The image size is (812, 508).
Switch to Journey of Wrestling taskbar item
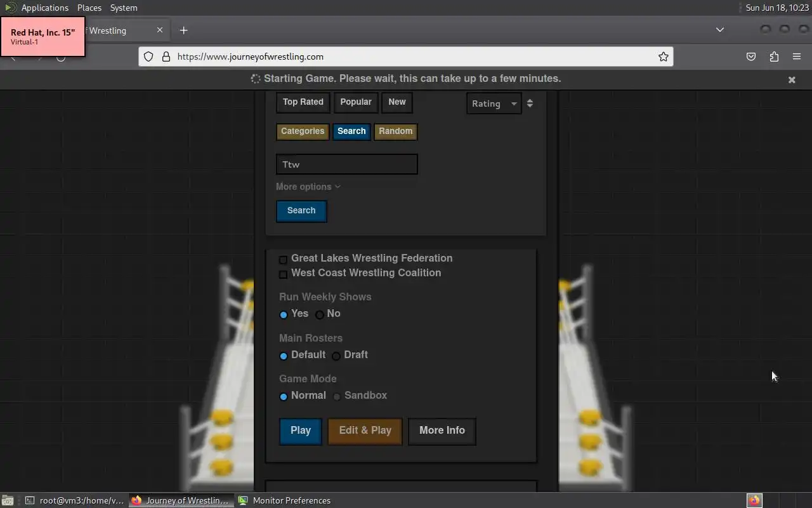pyautogui.click(x=181, y=500)
